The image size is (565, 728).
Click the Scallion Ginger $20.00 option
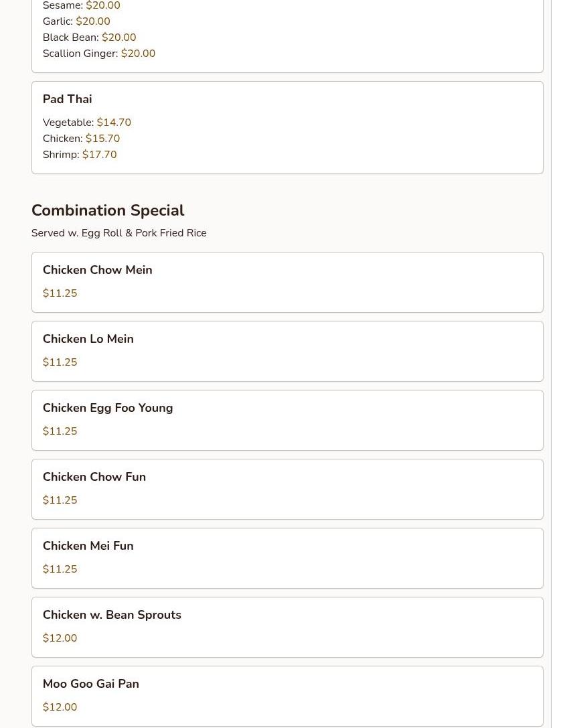98,54
